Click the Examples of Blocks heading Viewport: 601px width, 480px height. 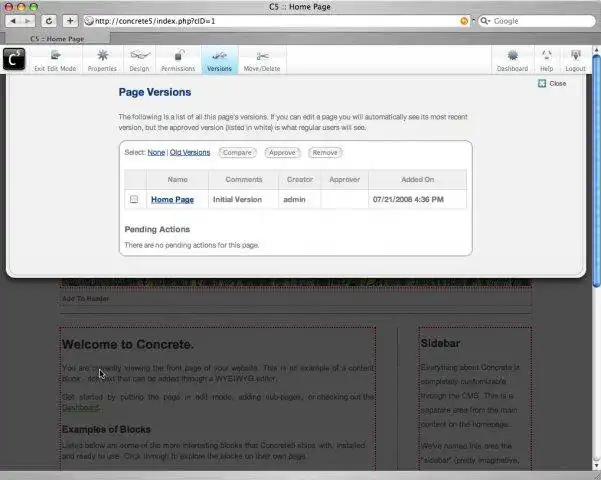pyautogui.click(x=106, y=429)
